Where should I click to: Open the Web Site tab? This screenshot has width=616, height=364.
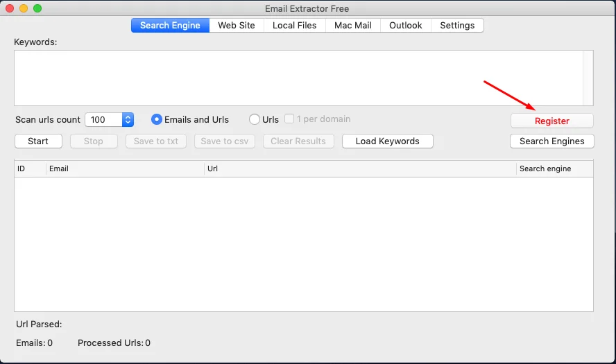pyautogui.click(x=237, y=26)
